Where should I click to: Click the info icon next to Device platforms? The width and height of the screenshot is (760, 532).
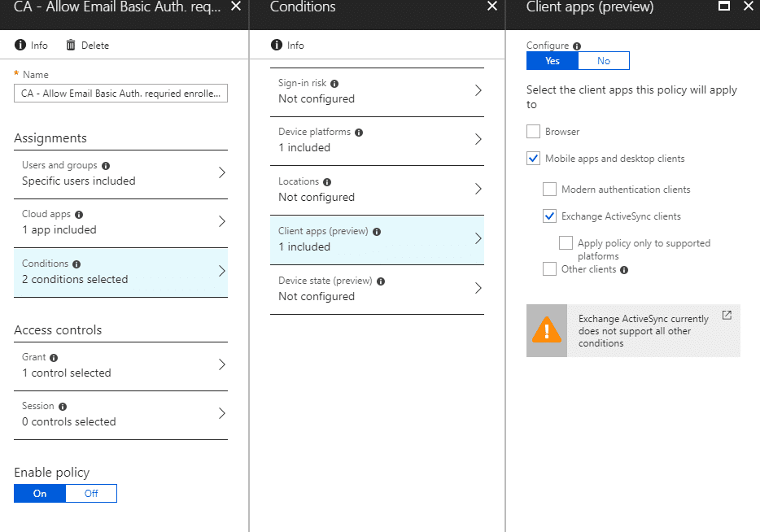[359, 133]
